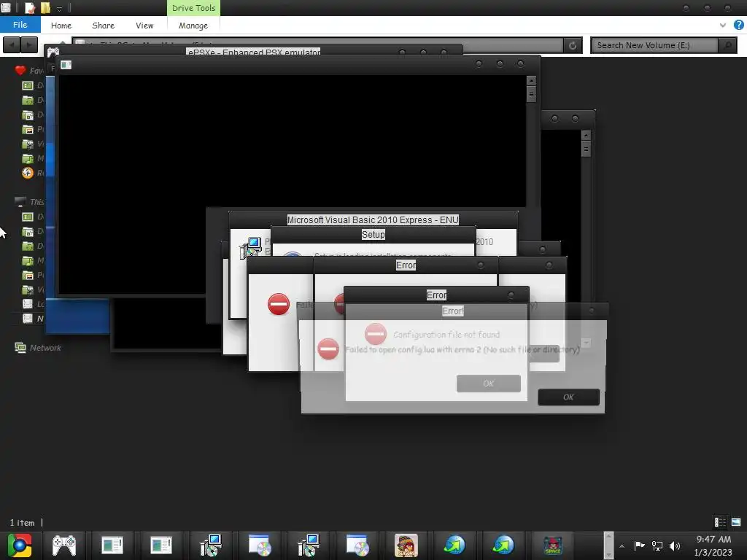Click front console window title icon
Image resolution: width=747 pixels, height=560 pixels.
tap(66, 64)
